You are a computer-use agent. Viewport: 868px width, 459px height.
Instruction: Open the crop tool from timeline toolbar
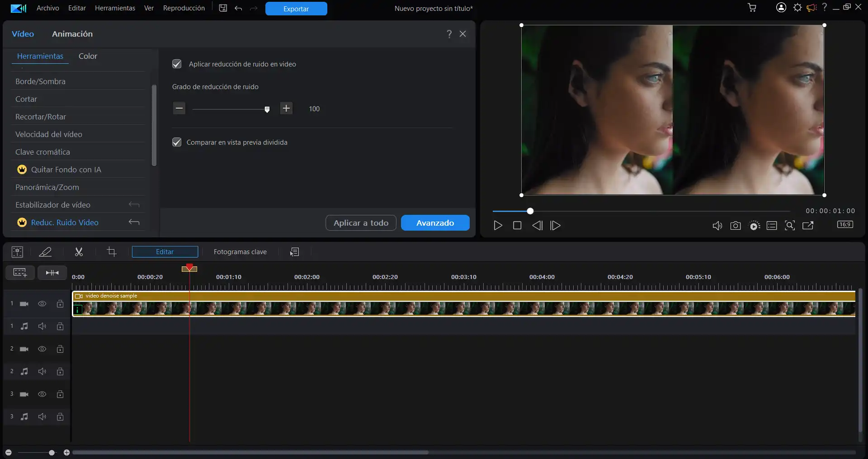tap(111, 252)
